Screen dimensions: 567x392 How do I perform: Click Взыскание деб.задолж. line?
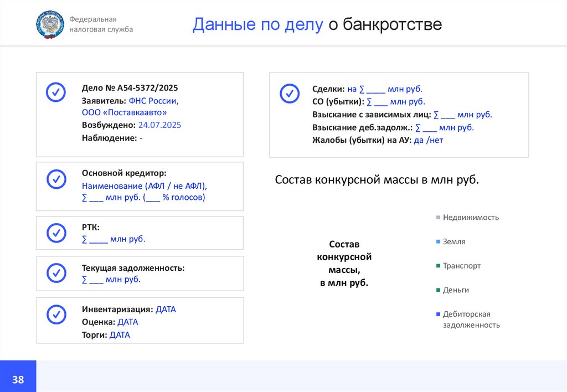(393, 128)
